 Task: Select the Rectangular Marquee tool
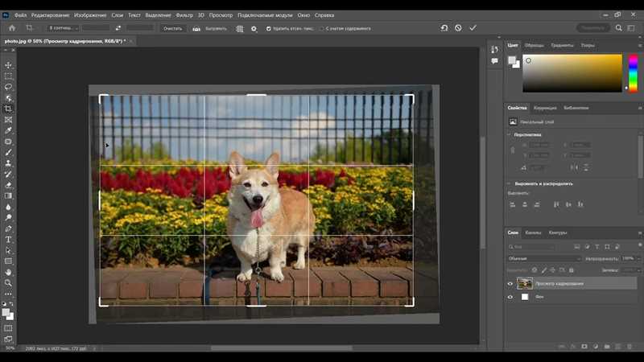[x=8, y=76]
